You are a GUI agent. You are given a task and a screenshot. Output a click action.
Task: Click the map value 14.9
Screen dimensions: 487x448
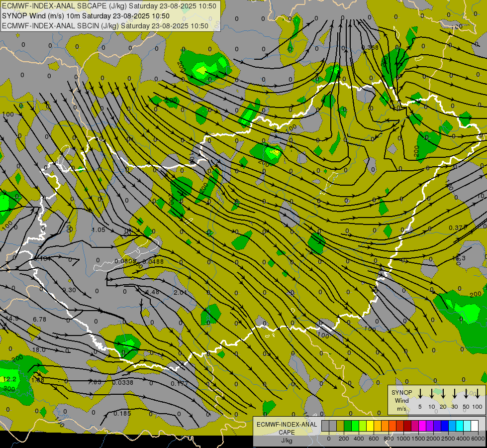click(x=12, y=319)
